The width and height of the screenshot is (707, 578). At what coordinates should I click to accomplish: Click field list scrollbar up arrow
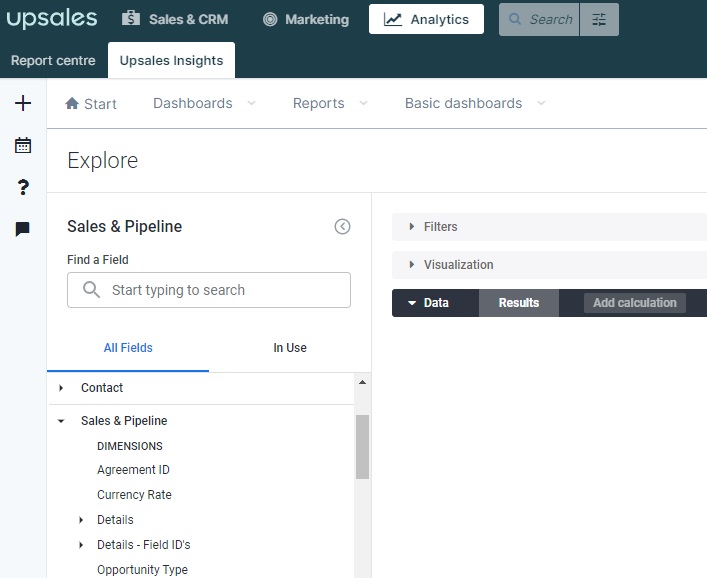[363, 382]
